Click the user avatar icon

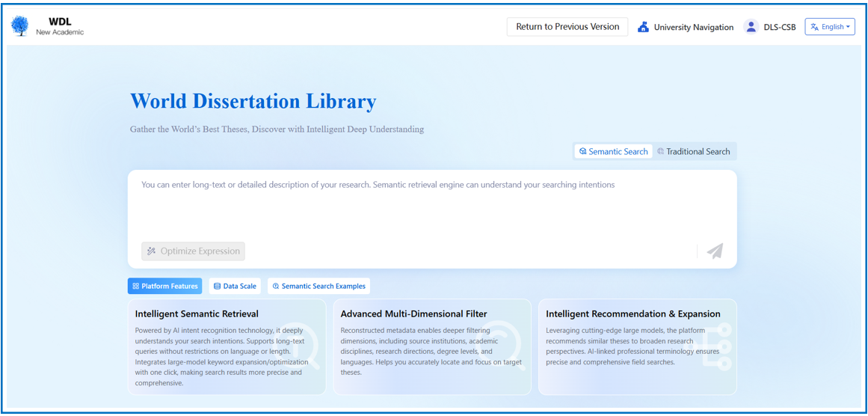point(751,27)
